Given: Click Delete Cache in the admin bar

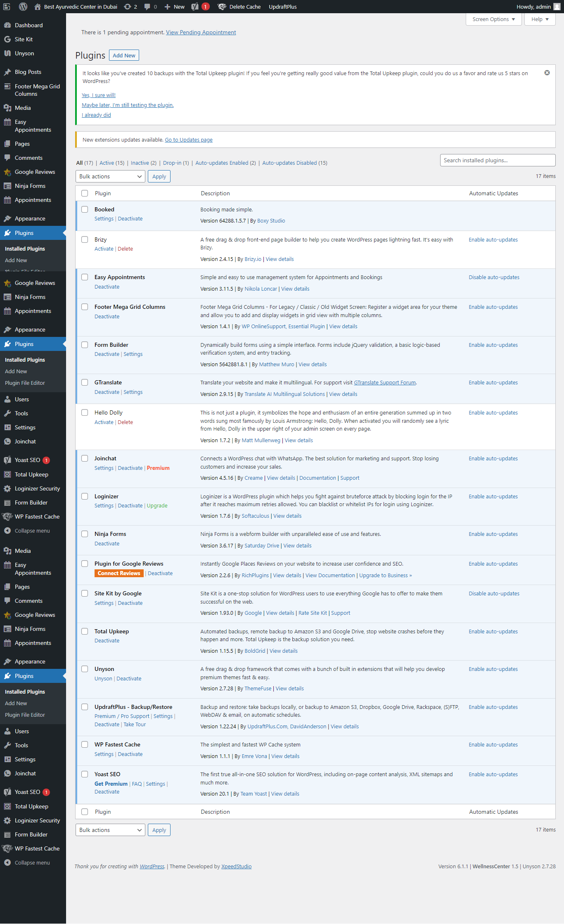Looking at the screenshot, I should pyautogui.click(x=245, y=7).
